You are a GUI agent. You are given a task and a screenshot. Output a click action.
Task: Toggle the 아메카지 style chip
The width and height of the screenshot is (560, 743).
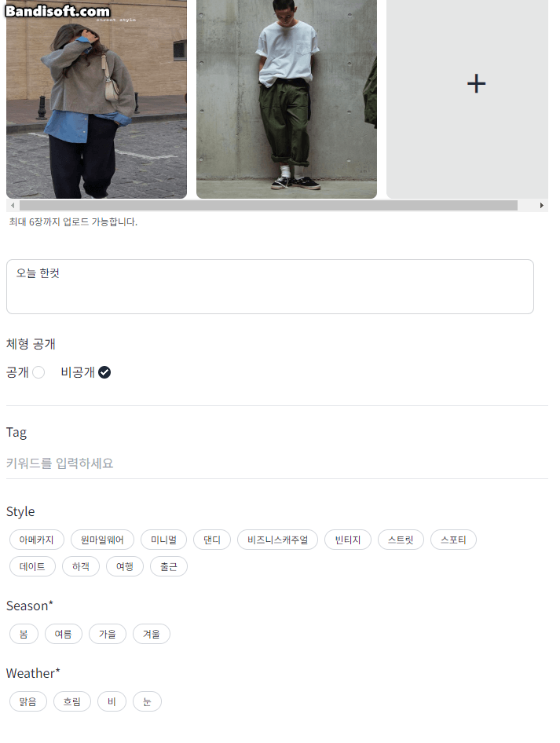tap(36, 540)
